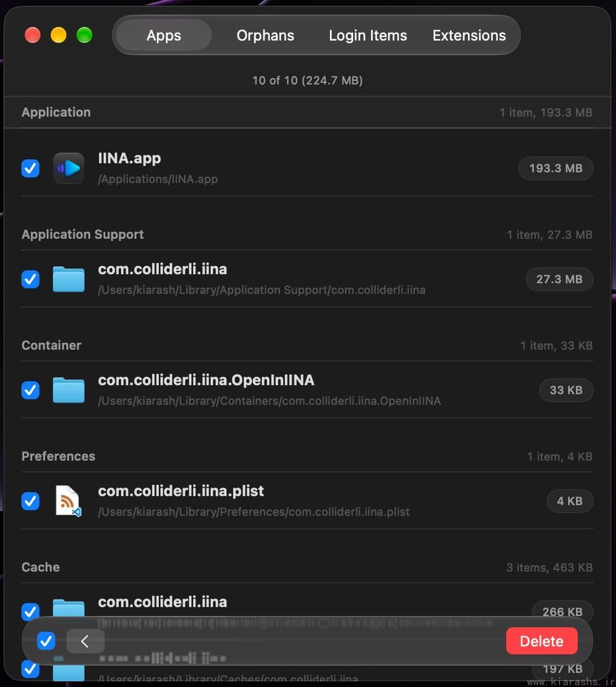
Task: Toggle the select-all checkbox beside Delete
Action: [x=46, y=641]
